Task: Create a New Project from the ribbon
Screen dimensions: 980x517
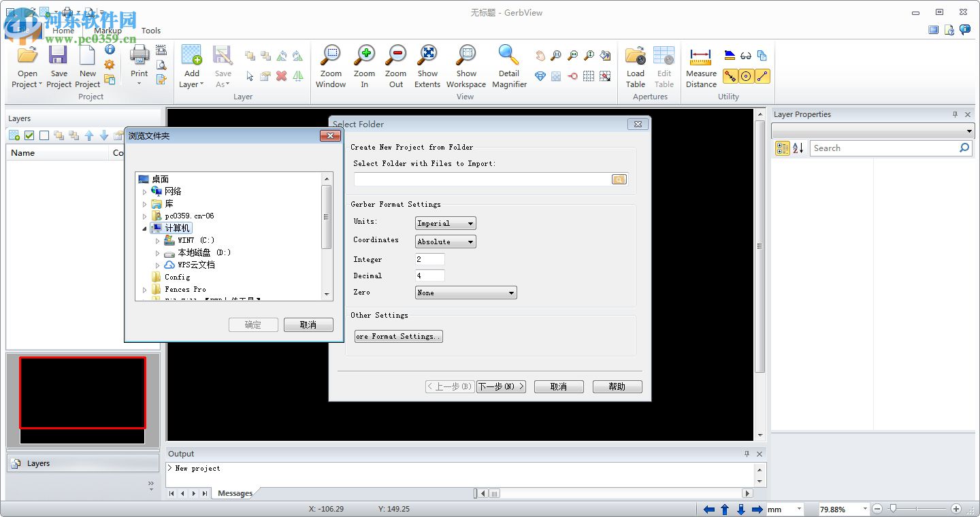Action: point(88,67)
